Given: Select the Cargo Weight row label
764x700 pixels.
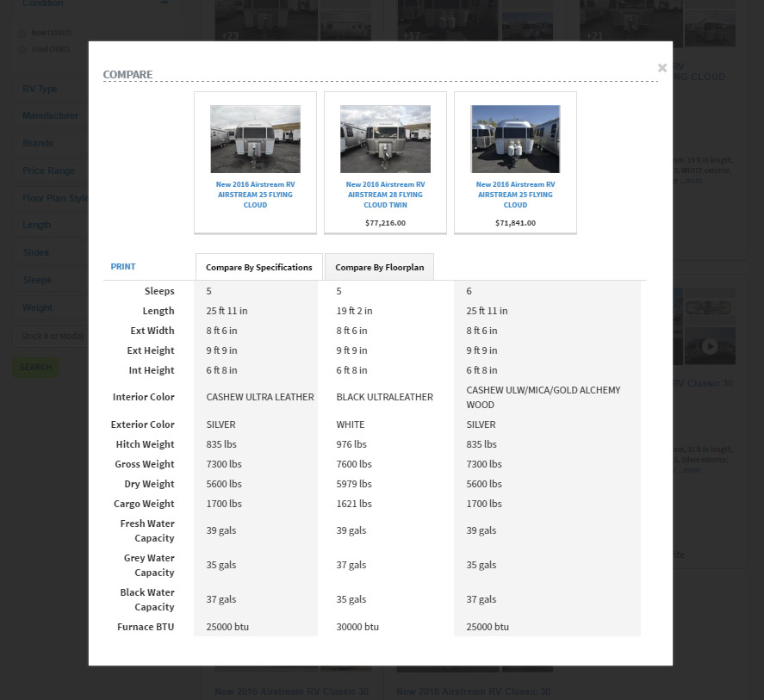Looking at the screenshot, I should point(144,504).
